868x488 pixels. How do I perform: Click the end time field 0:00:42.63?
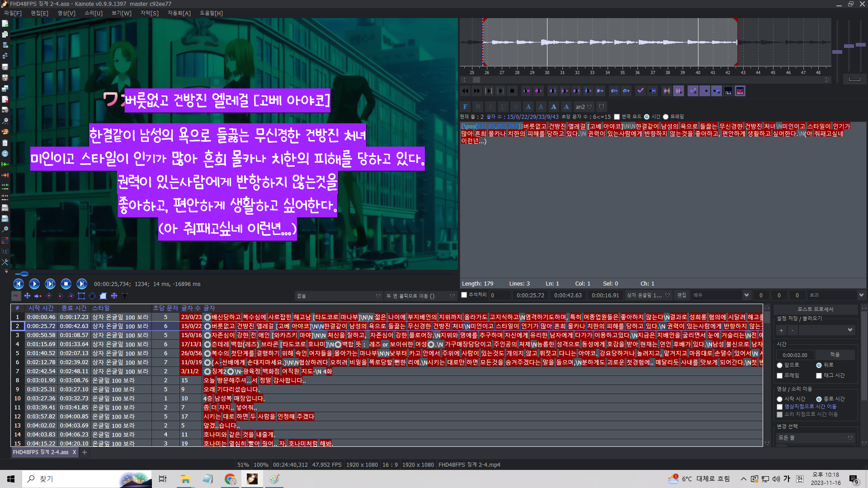568,295
